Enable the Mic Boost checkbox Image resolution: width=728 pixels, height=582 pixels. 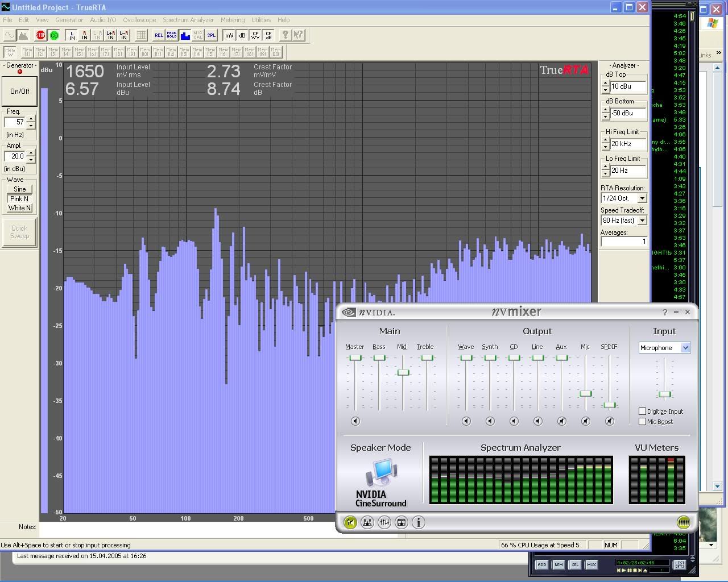[x=642, y=422]
